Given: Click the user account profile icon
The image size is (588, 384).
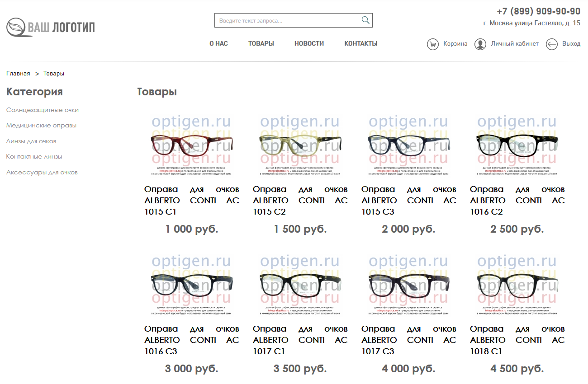Looking at the screenshot, I should click(x=480, y=44).
